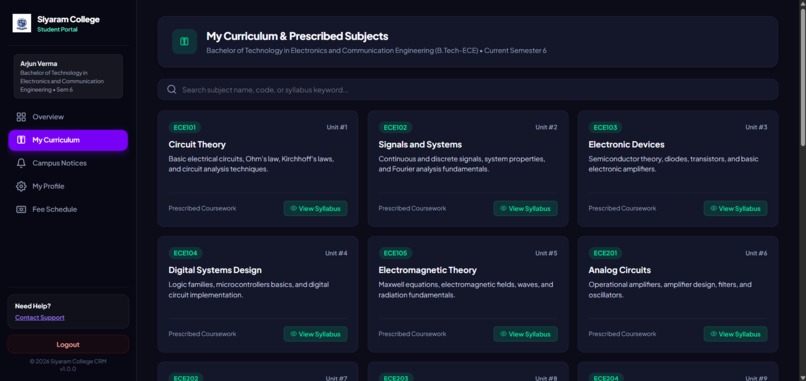
Task: Open My Profile from the sidebar
Action: [x=68, y=186]
